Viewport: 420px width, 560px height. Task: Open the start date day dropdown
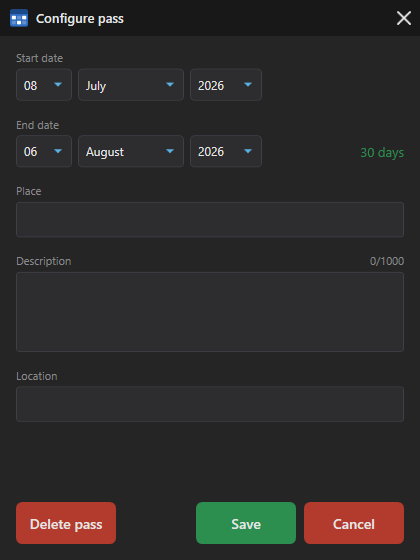[x=44, y=85]
